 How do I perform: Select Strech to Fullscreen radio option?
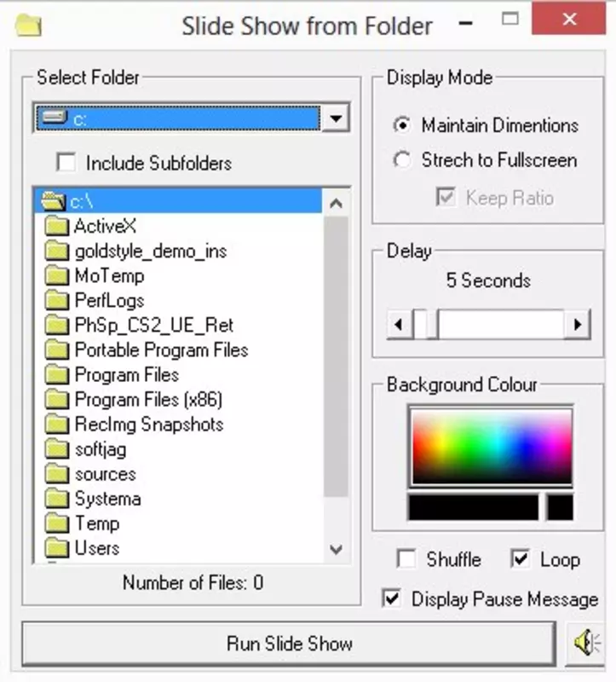pyautogui.click(x=401, y=160)
